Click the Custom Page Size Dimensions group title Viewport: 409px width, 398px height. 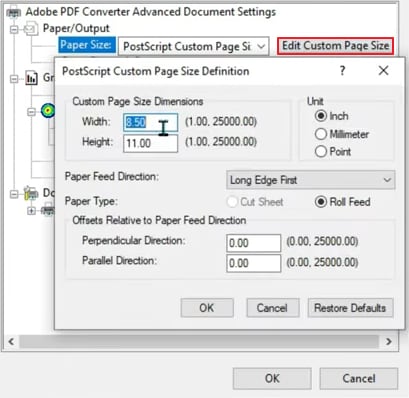coord(138,101)
